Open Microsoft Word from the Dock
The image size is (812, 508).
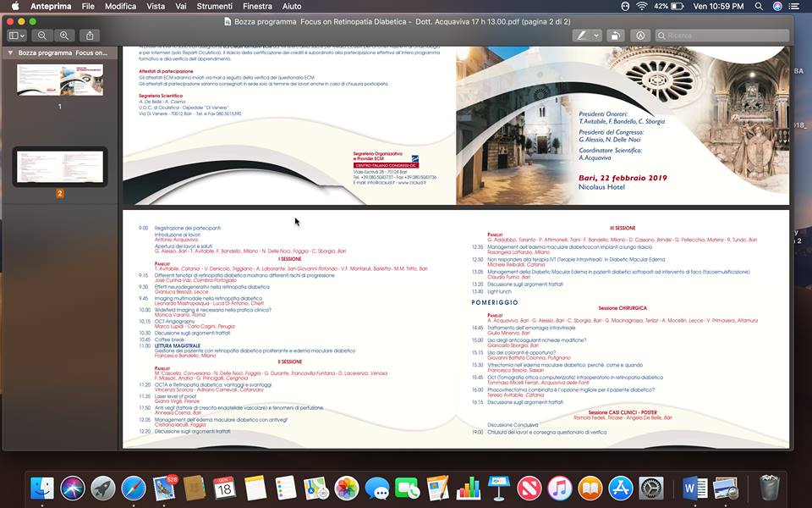(x=695, y=488)
